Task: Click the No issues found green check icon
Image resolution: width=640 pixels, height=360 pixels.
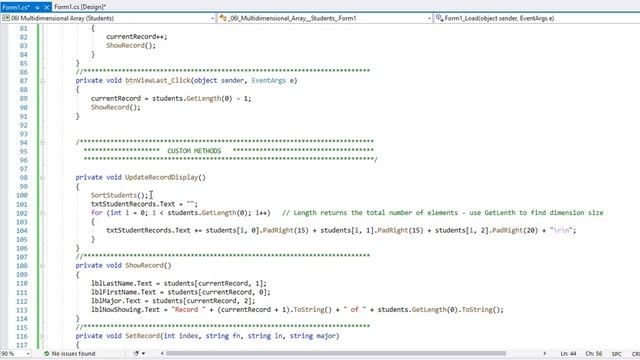Action: coord(46,353)
